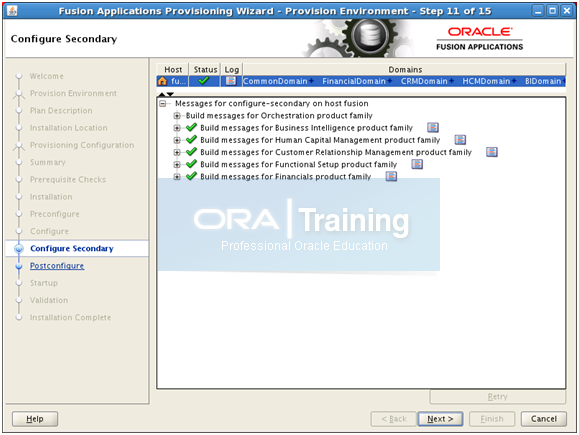This screenshot has width=579, height=435.
Task: Open log for Functional Setup product family
Action: 417,164
